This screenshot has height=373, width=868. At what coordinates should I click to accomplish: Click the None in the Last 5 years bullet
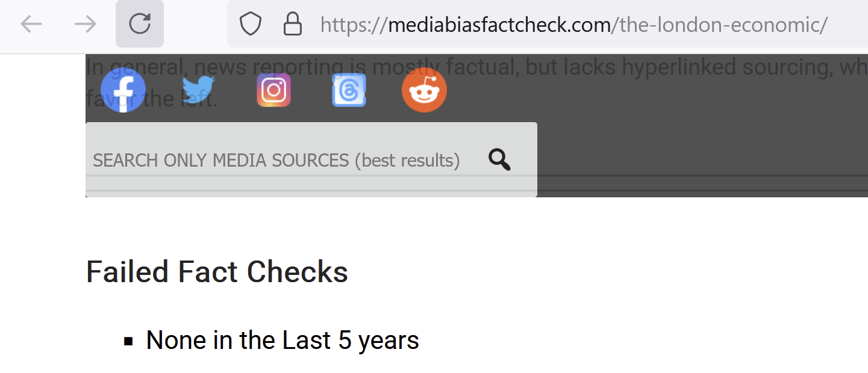coord(281,340)
